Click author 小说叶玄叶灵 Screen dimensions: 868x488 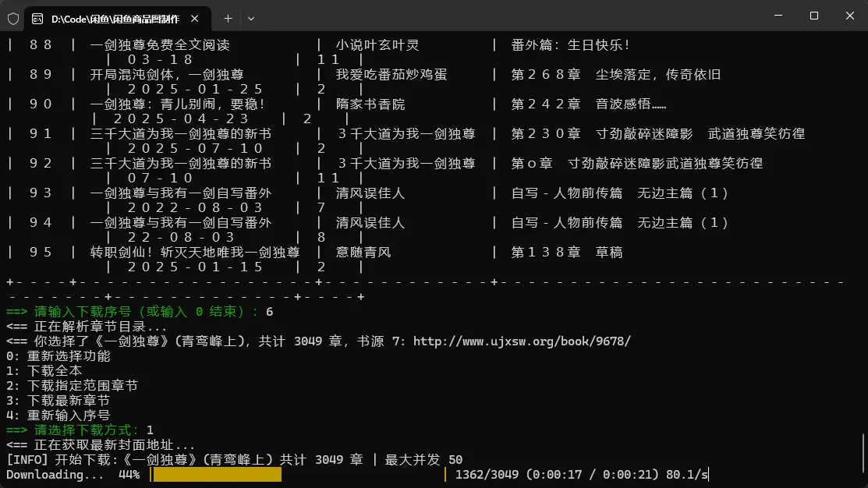point(377,44)
